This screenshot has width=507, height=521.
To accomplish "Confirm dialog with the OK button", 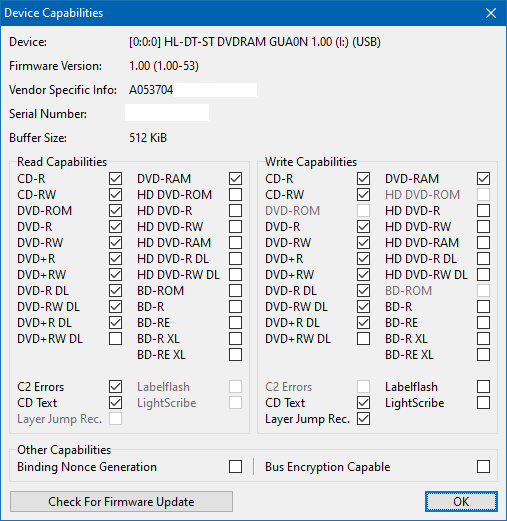I will pos(461,501).
